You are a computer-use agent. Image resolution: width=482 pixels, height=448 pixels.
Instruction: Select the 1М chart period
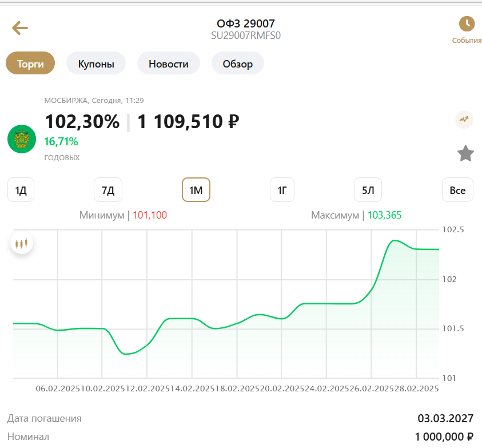(196, 190)
